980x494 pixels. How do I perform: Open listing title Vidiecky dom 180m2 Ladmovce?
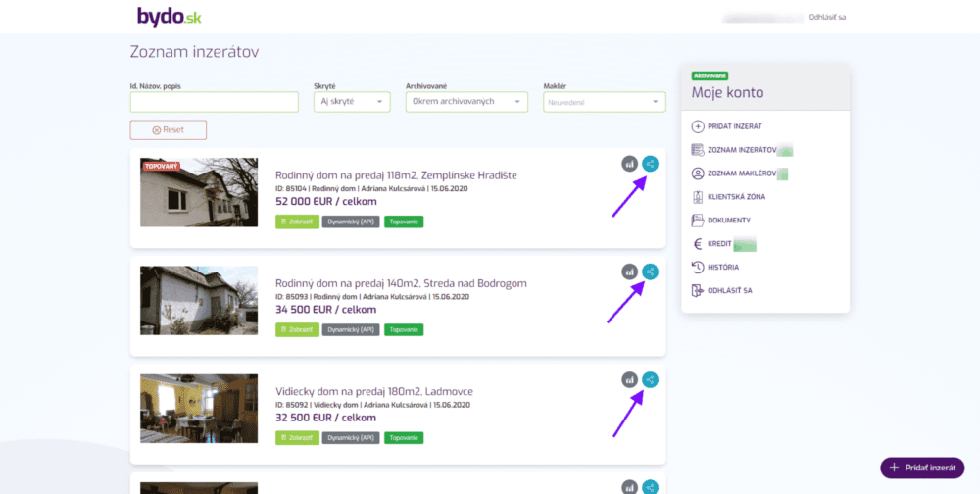[x=374, y=391]
